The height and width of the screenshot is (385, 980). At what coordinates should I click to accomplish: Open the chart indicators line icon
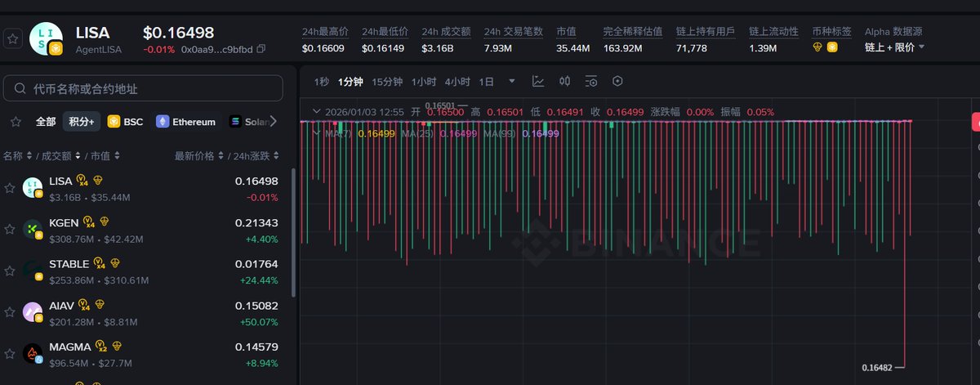pos(538,81)
